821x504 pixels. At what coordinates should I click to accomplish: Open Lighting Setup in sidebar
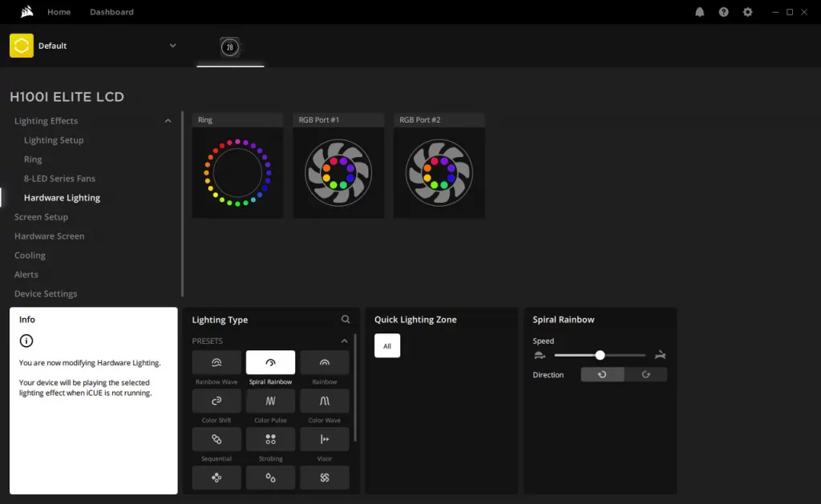tap(54, 140)
